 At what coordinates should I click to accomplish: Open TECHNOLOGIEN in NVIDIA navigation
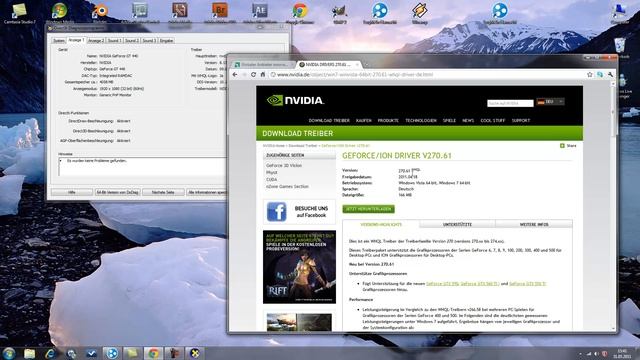point(421,120)
